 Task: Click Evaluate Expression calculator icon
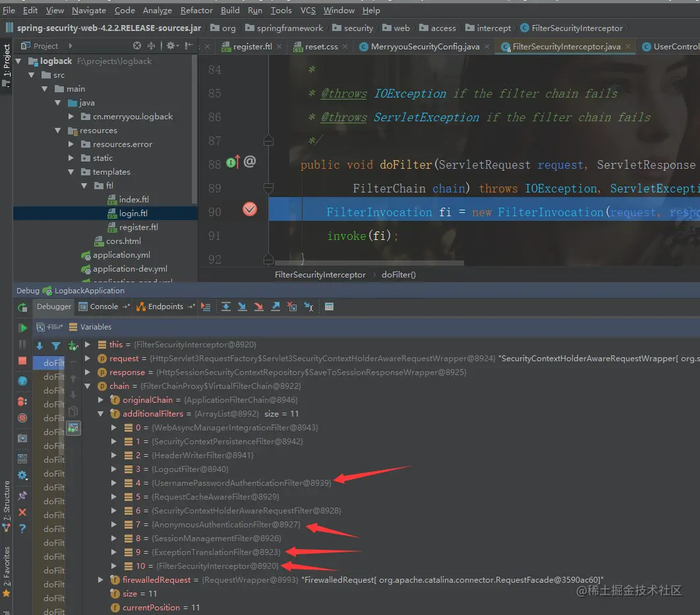(329, 307)
